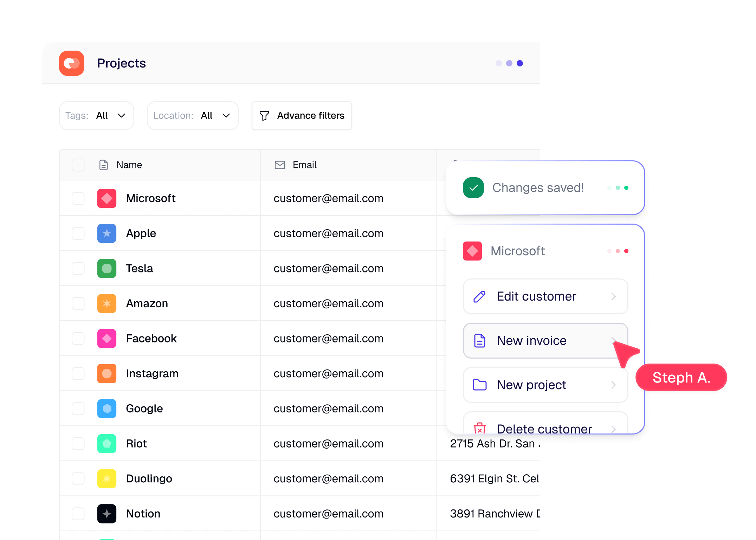The image size is (756, 540).
Task: Check the Microsoft row checkbox
Action: 78,198
